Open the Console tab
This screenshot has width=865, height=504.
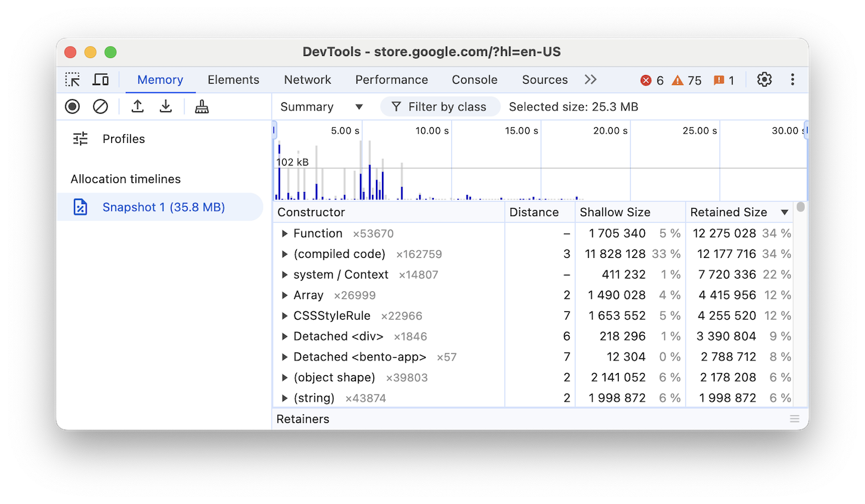(474, 79)
